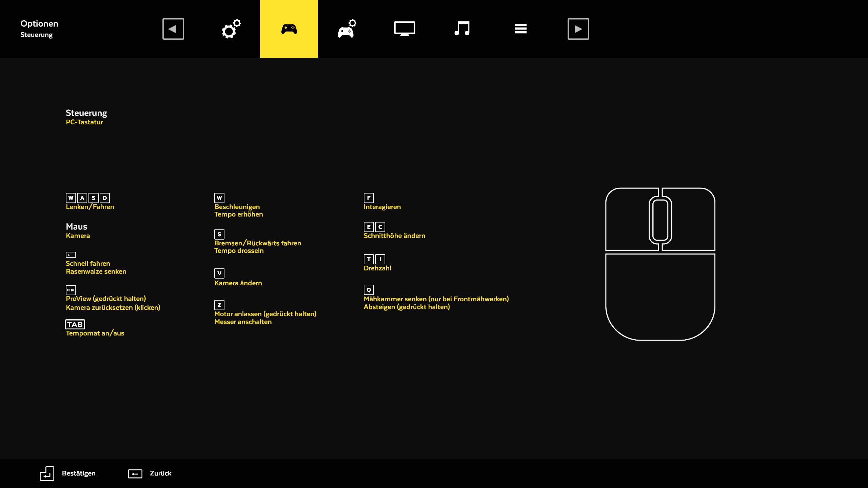The image size is (868, 488).
Task: Click Schnitthöhe ändern label
Action: click(394, 236)
